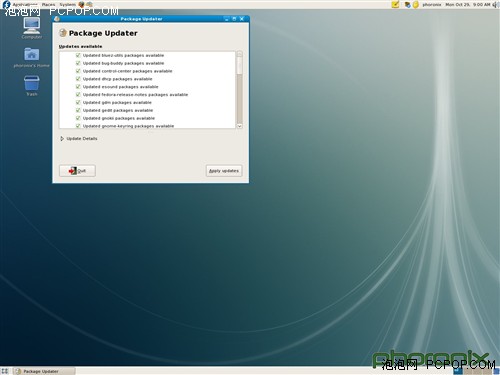Uncheck the bug-buddy packages update
500x375 pixels.
click(78, 63)
